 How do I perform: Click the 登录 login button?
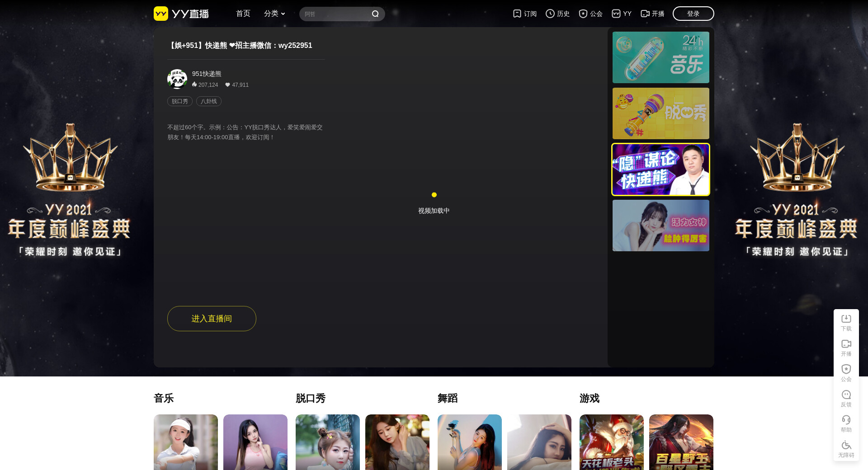point(693,14)
